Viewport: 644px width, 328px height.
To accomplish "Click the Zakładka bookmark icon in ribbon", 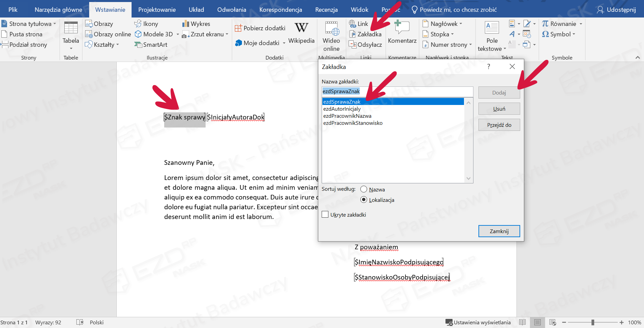I will (x=353, y=34).
